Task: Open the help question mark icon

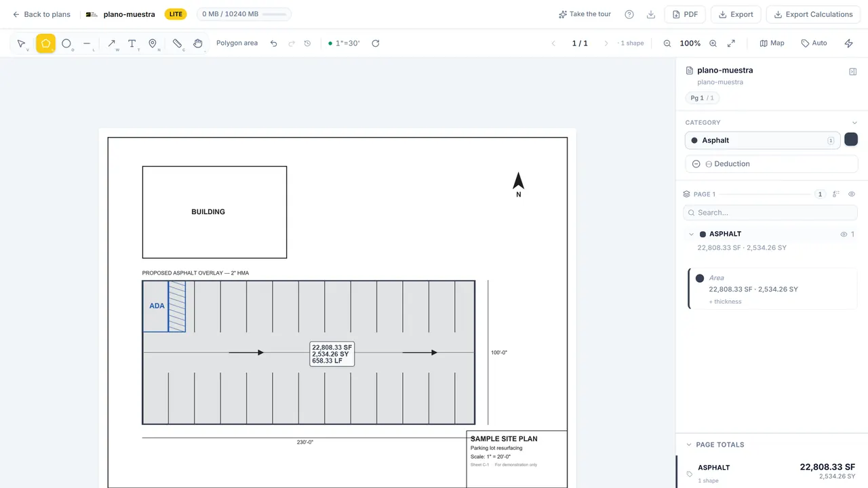Action: 629,14
